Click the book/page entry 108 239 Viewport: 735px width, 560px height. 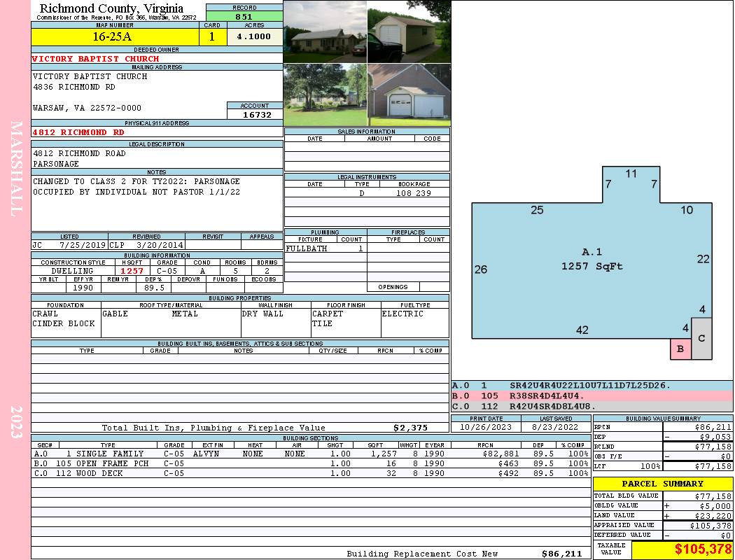click(x=413, y=193)
